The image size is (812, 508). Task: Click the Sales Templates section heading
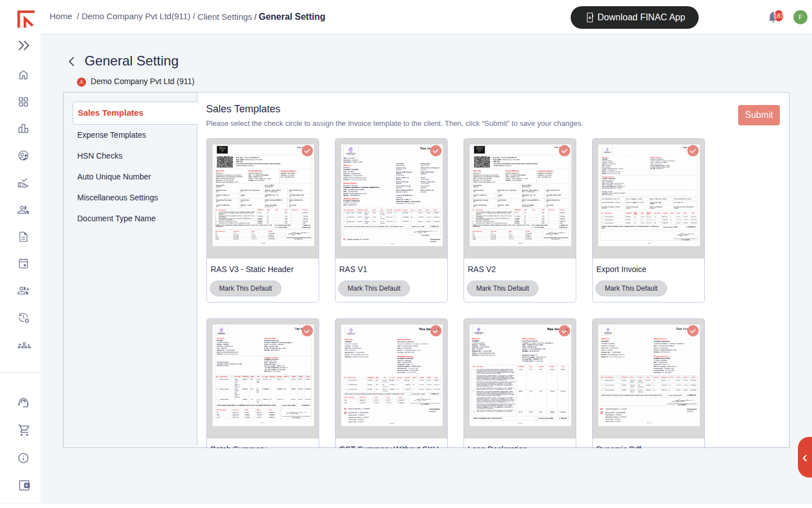pyautogui.click(x=243, y=109)
